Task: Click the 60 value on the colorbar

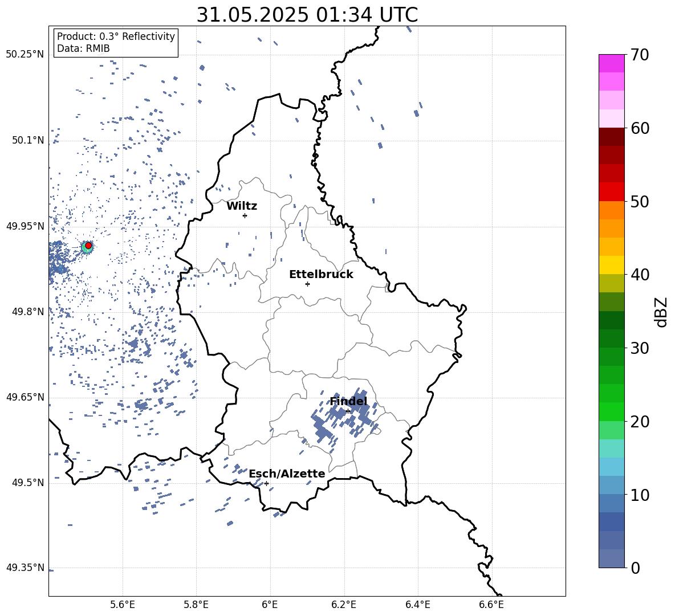Action: (640, 128)
